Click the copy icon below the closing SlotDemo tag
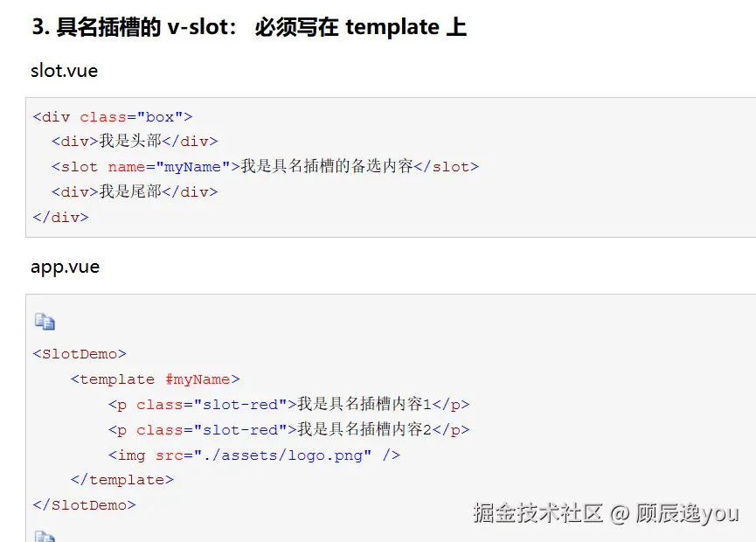 pos(45,536)
